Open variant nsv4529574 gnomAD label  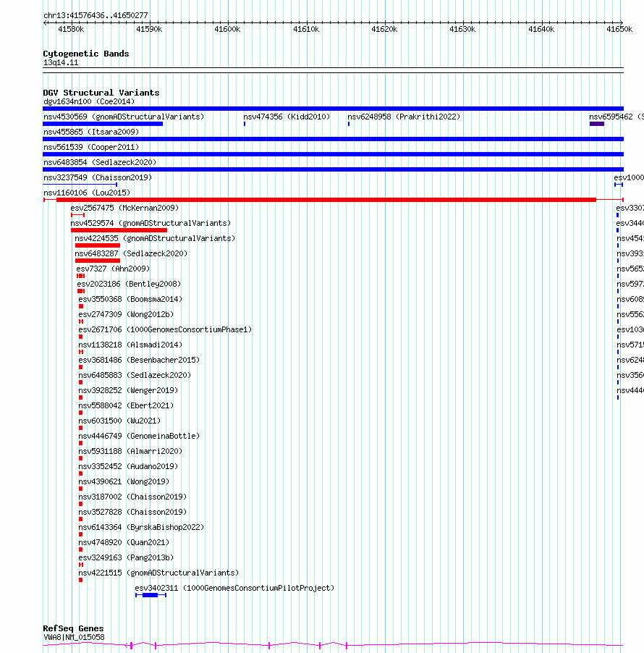151,223
